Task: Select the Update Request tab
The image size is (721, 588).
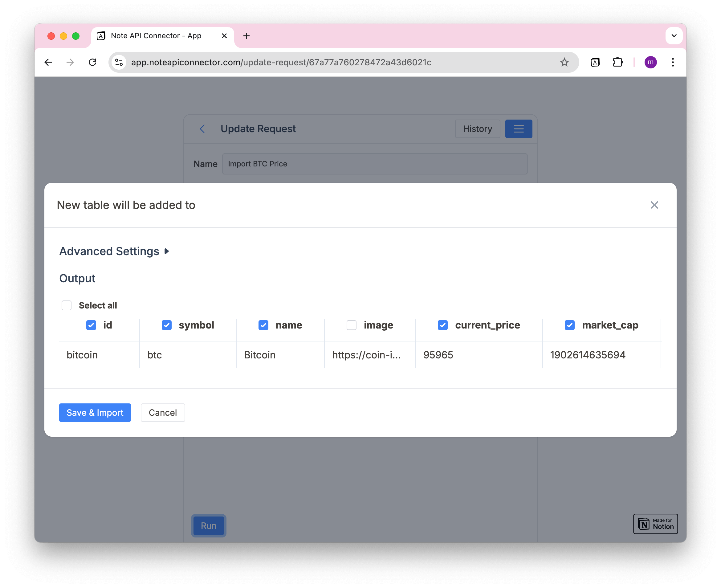Action: pyautogui.click(x=258, y=128)
